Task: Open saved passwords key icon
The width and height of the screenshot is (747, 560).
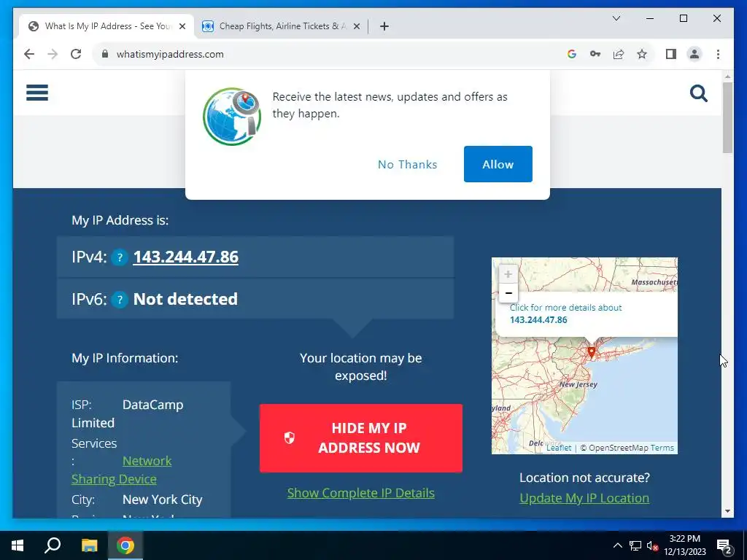Action: [595, 54]
